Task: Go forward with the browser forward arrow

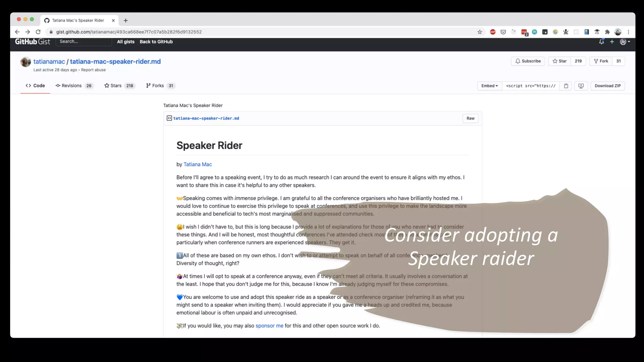Action: [28, 32]
